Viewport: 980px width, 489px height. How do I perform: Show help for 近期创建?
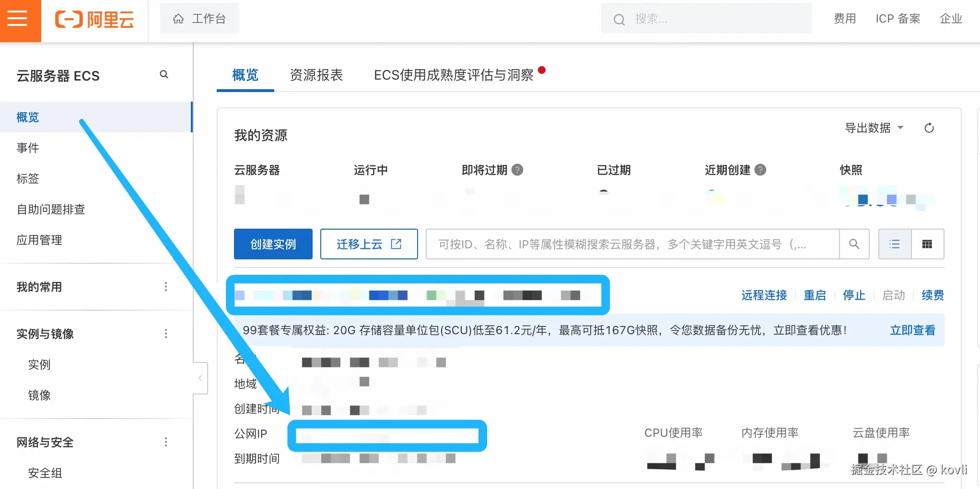pos(760,170)
